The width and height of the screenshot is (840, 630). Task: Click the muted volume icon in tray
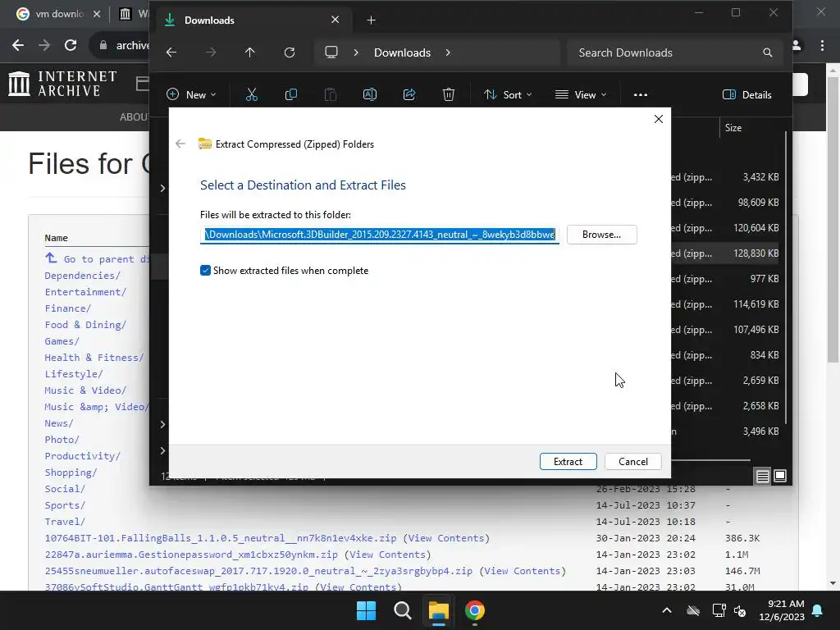[740, 610]
